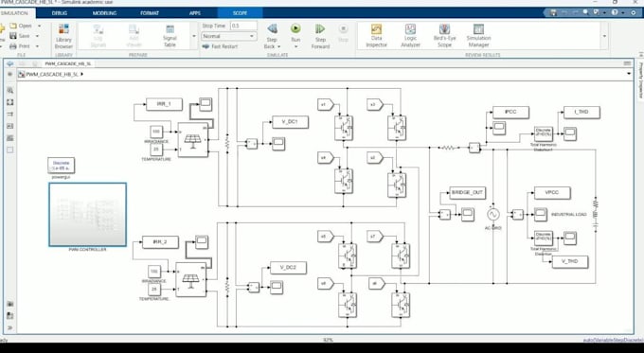The width and height of the screenshot is (644, 353).
Task: Click the Save button
Action: [20, 36]
